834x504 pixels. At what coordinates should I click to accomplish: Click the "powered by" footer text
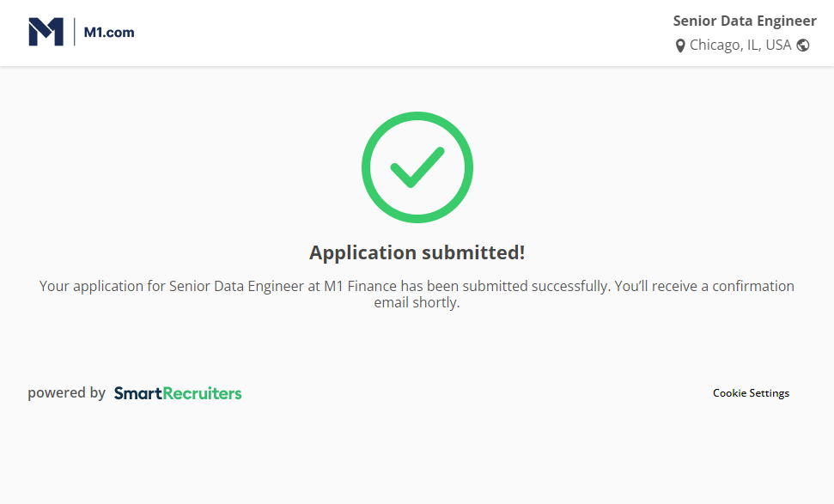(x=66, y=393)
